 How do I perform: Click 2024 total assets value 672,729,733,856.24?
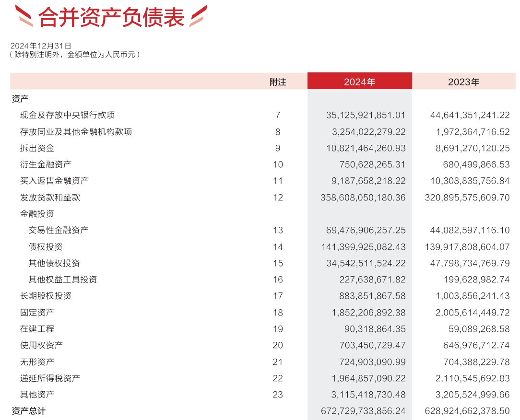click(x=363, y=411)
